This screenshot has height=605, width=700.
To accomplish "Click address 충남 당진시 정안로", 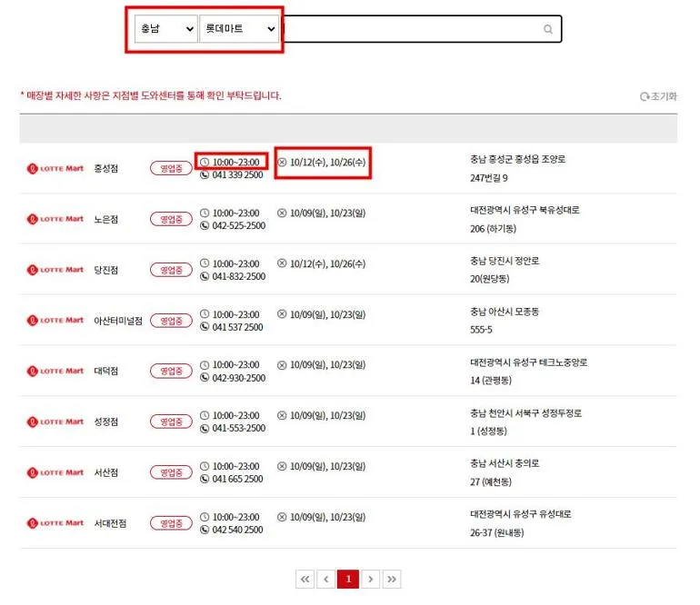I will [505, 261].
